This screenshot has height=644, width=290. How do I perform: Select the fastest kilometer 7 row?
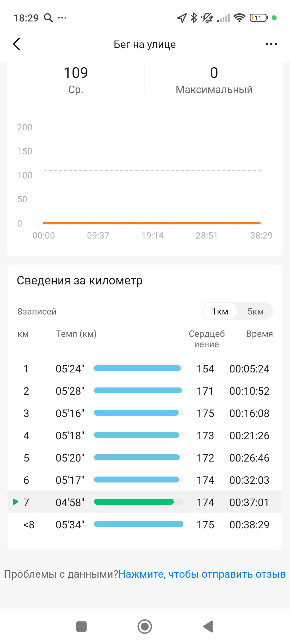(145, 502)
